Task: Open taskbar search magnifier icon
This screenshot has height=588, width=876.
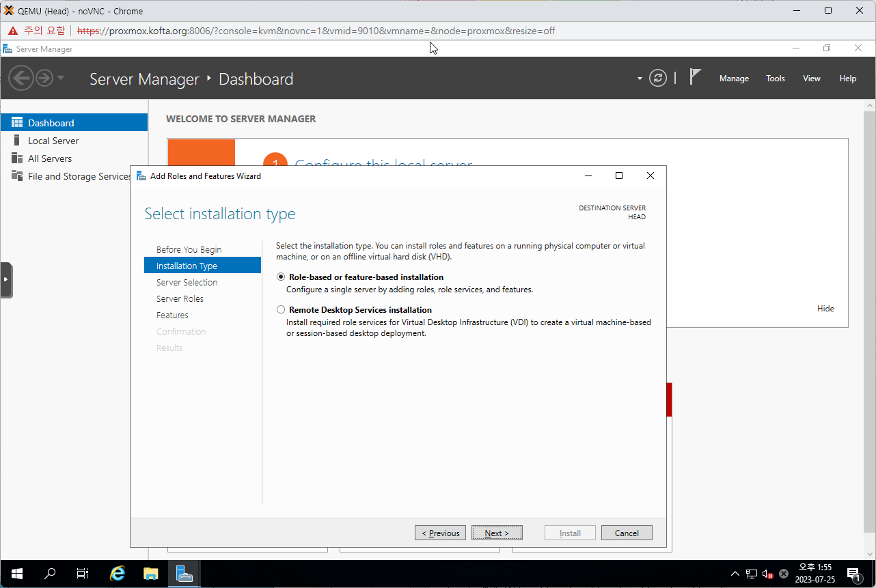Action: (x=50, y=574)
